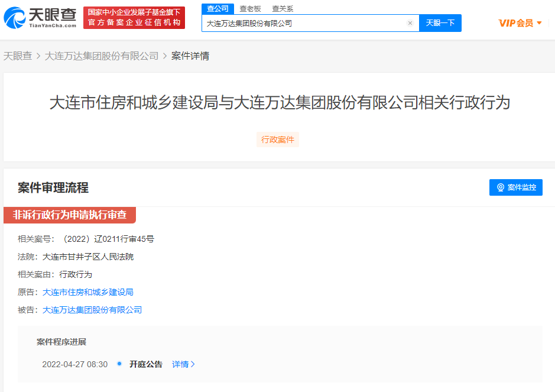The width and height of the screenshot is (555, 392).
Task: Click the 行政案件 tag
Action: tap(278, 140)
